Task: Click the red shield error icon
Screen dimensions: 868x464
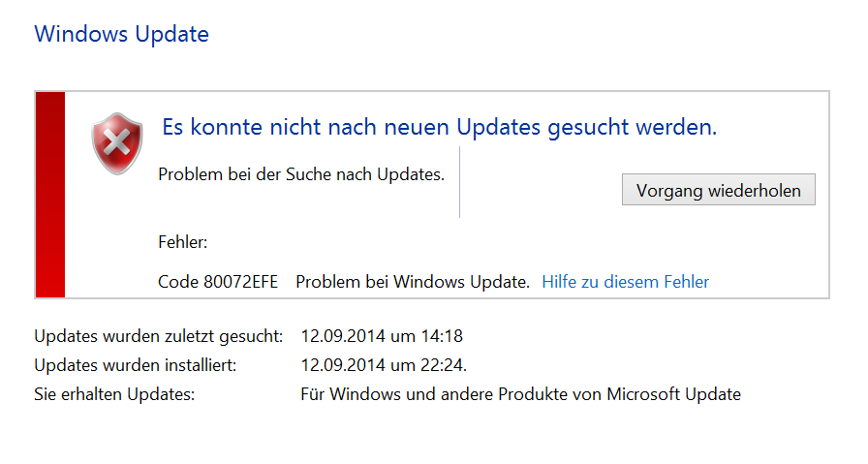Action: (117, 143)
